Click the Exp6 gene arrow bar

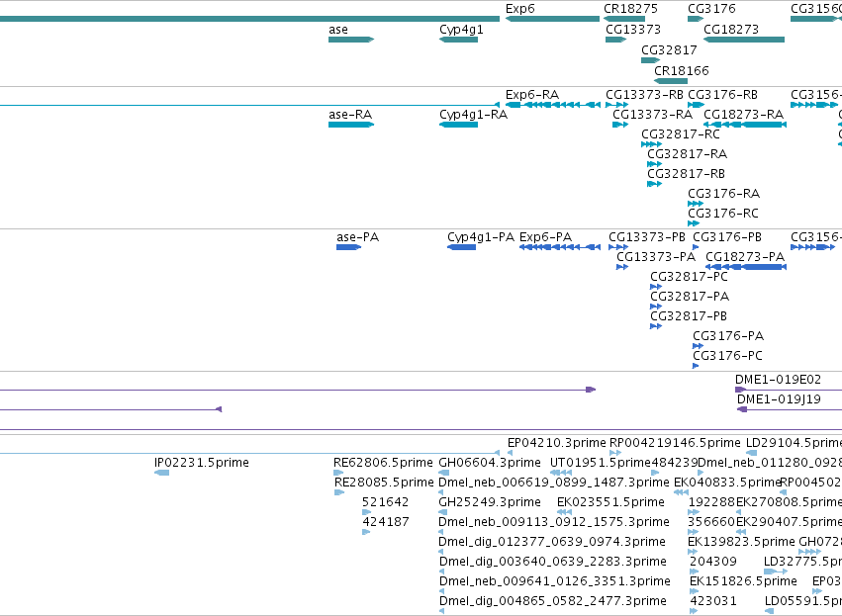[552, 19]
